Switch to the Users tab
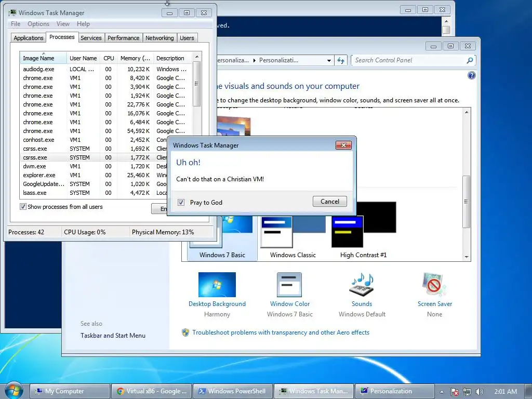The image size is (532, 399). [187, 38]
